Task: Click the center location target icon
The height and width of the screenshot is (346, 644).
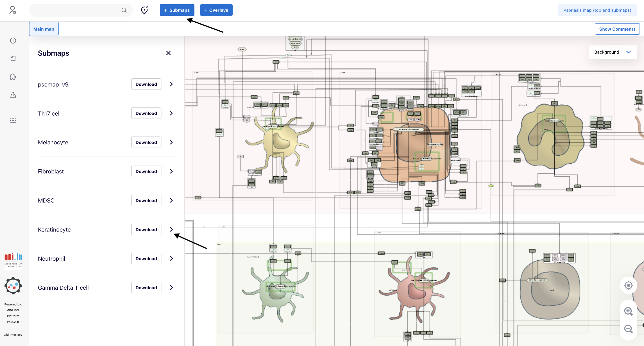Action: (x=628, y=285)
